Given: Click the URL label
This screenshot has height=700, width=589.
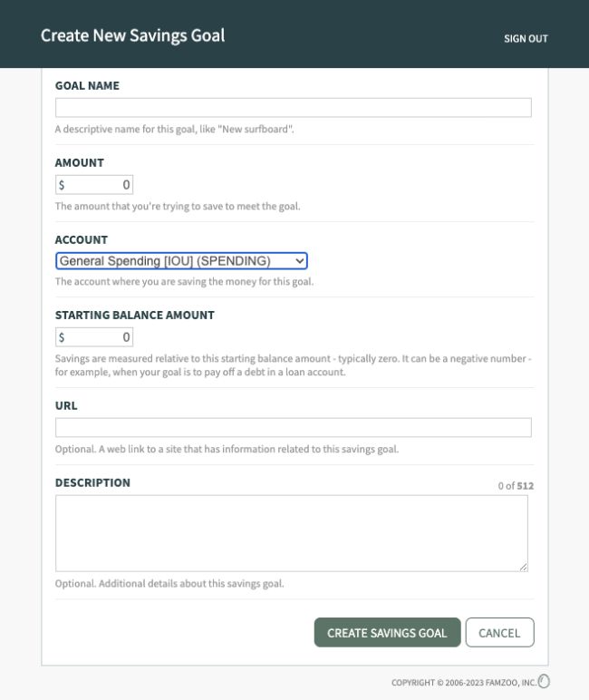Looking at the screenshot, I should click(66, 406).
